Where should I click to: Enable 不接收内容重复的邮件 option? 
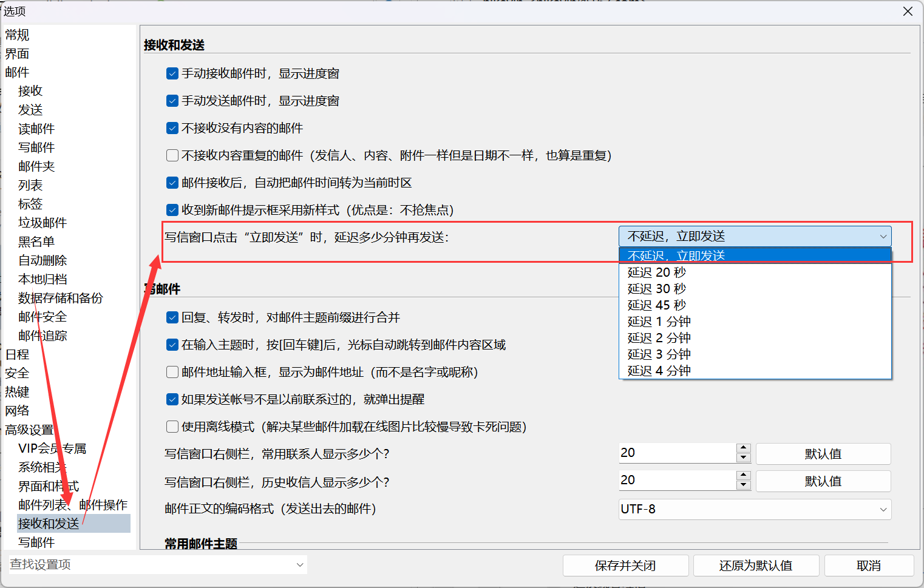(172, 155)
